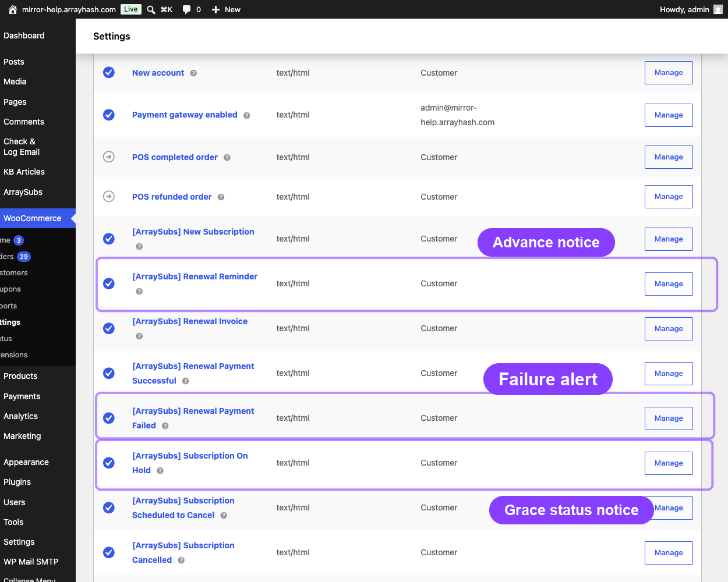
Task: Click help icon beside Scheduled to Cancel
Action: tap(224, 516)
